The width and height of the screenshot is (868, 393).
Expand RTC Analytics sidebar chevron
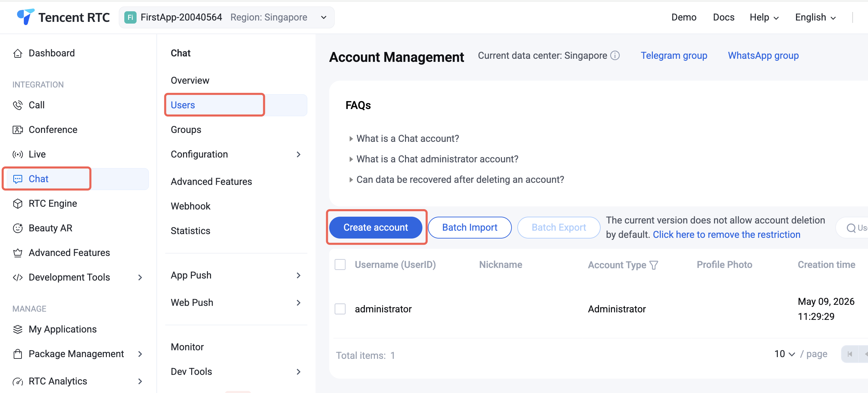(x=140, y=381)
